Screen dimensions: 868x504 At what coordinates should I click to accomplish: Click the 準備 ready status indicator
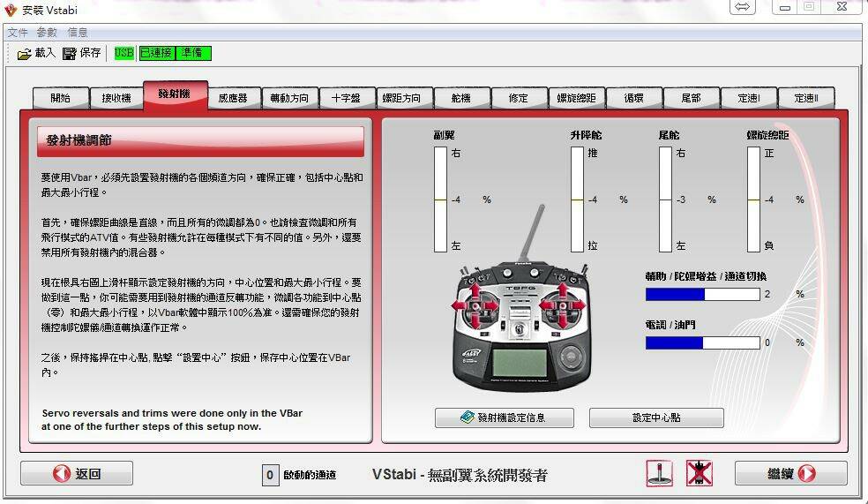[x=193, y=53]
